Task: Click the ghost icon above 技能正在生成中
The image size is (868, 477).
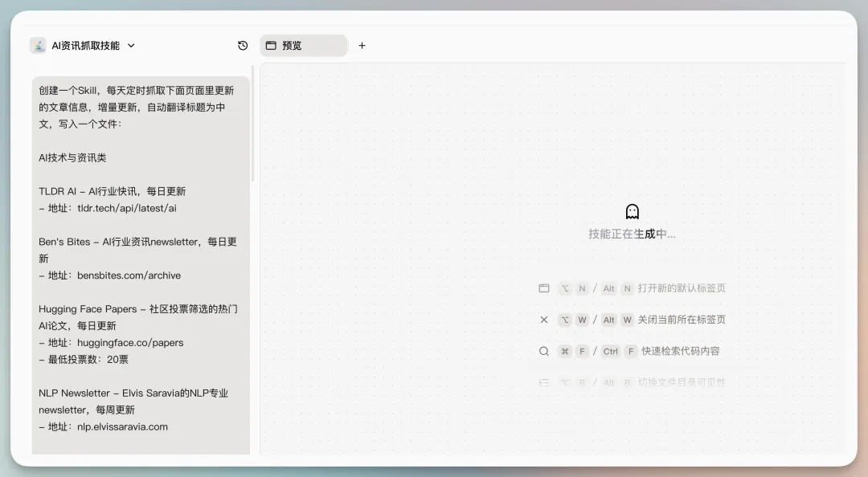Action: 632,211
